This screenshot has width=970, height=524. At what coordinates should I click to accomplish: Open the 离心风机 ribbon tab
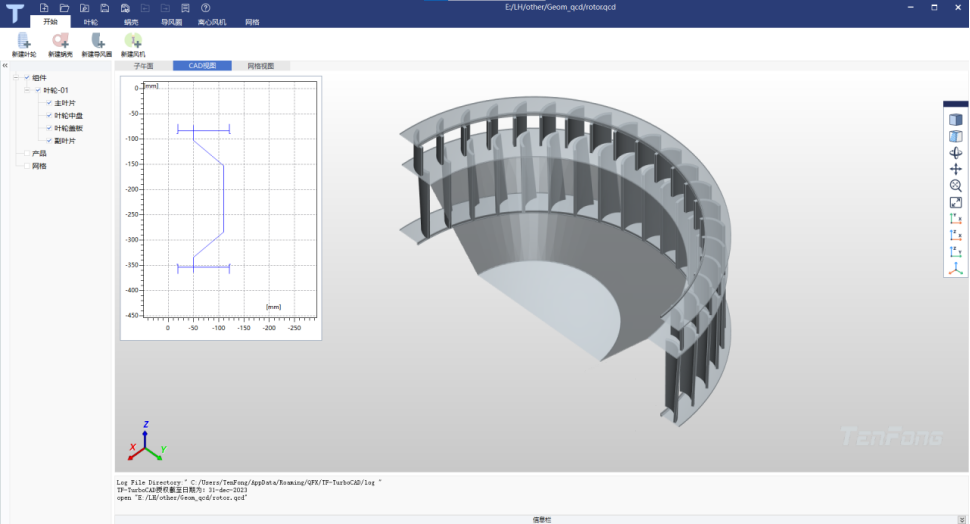pos(212,22)
